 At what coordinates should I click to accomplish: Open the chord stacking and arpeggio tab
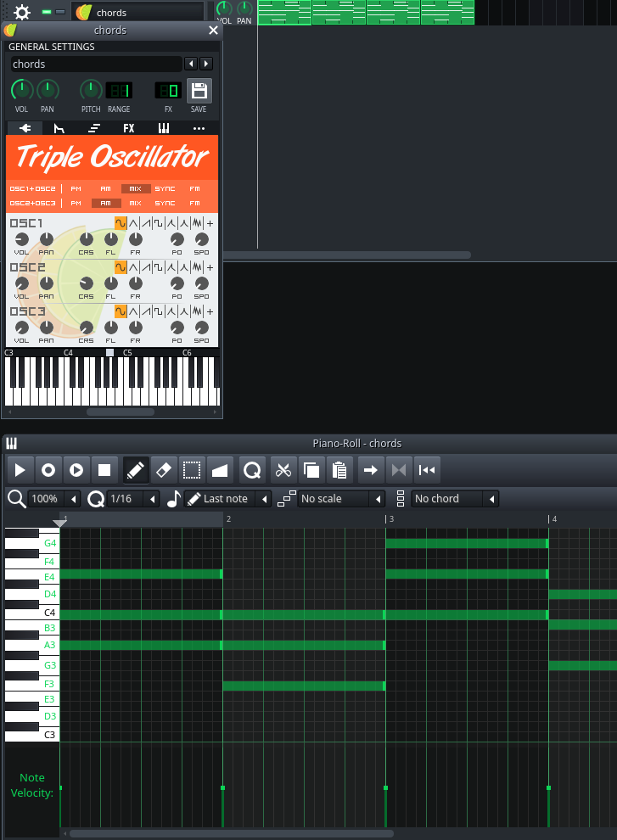94,128
